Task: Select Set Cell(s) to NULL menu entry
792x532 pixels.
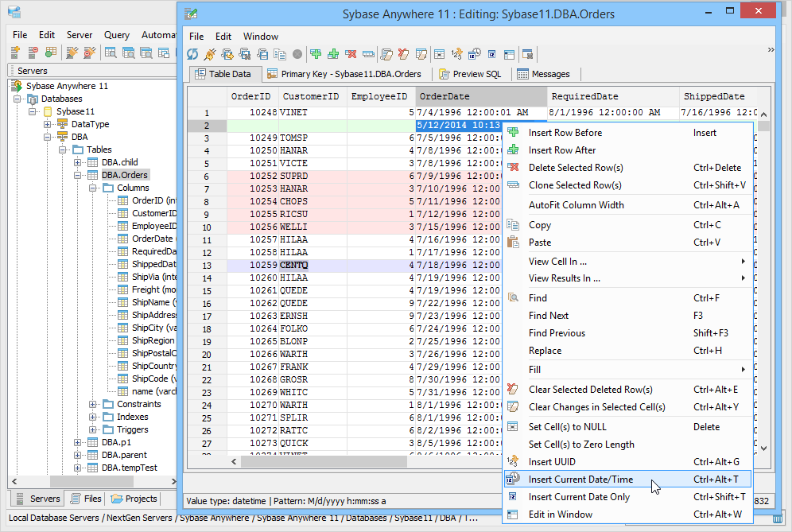Action: coord(627,426)
